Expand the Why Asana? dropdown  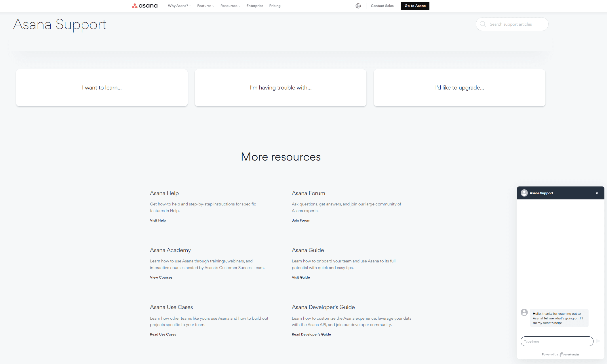pyautogui.click(x=179, y=6)
